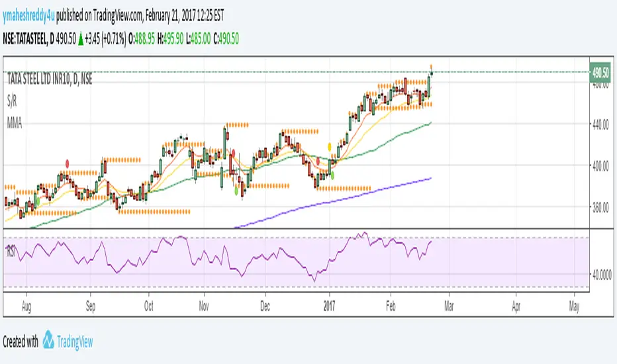Screen dimensions: 617x364
Task: Click the green dot marker near 2017
Action: pyautogui.click(x=332, y=175)
